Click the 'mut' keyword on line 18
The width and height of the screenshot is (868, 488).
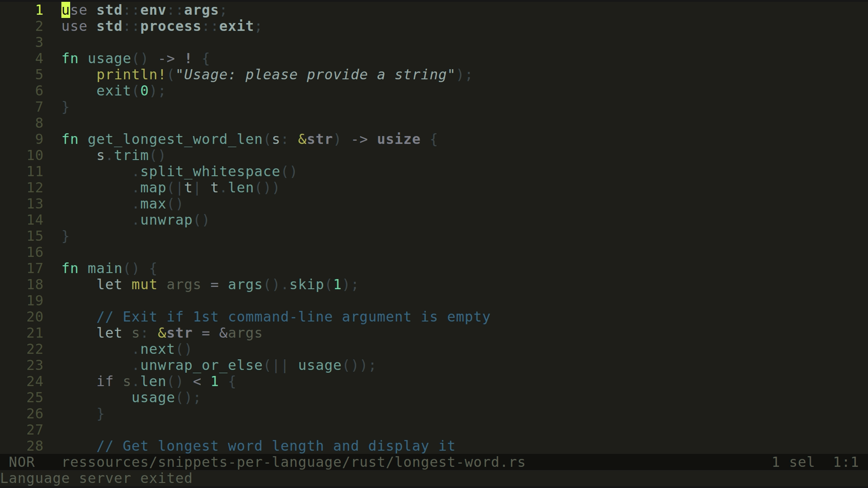click(x=144, y=285)
